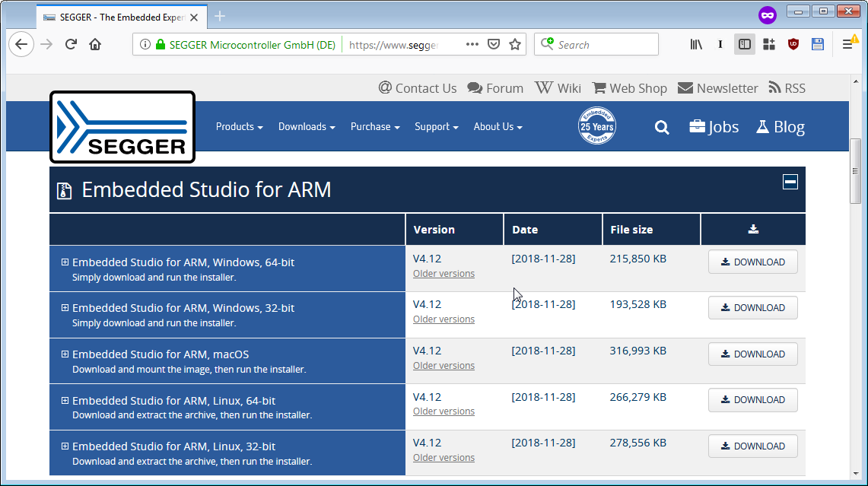Open the browser home page
The image size is (868, 486).
point(95,44)
